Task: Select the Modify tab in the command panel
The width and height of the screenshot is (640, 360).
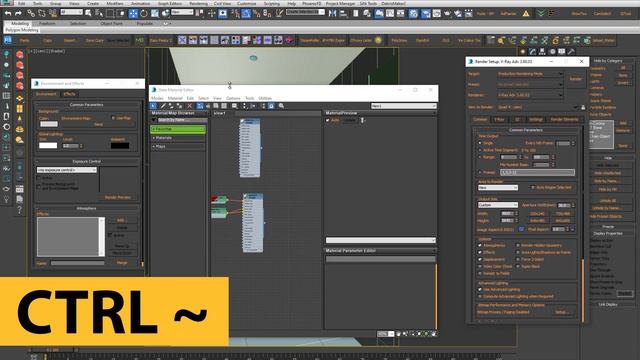Action: pos(532,51)
